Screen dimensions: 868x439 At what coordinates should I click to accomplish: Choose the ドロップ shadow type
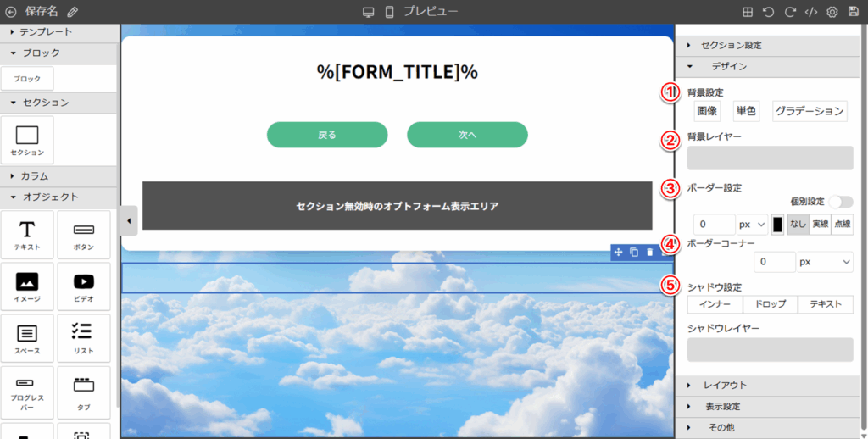[x=770, y=304]
